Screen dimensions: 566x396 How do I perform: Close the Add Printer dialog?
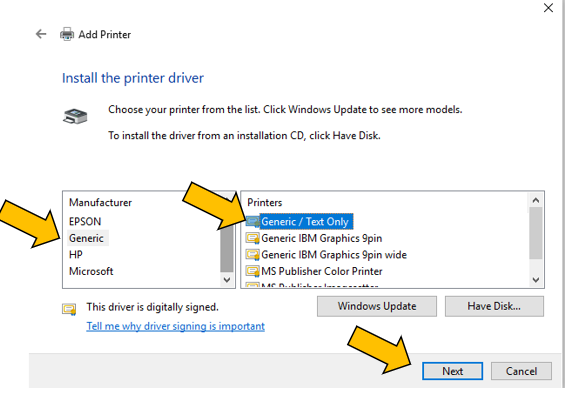point(548,8)
